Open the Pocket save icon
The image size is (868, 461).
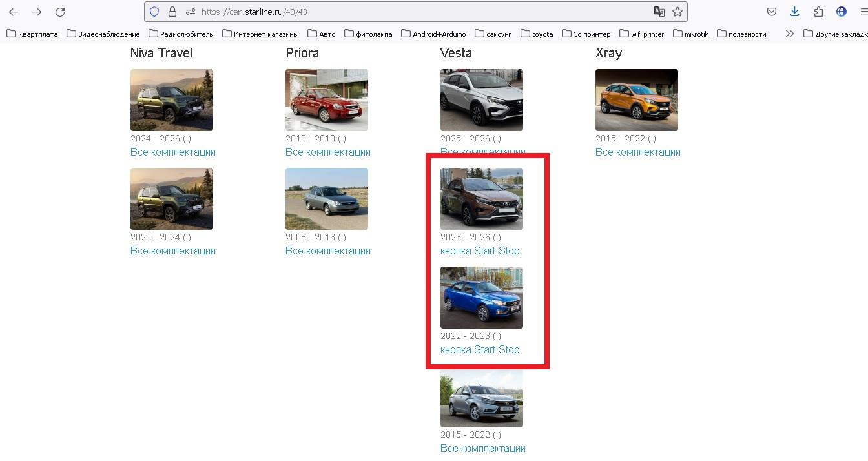772,12
